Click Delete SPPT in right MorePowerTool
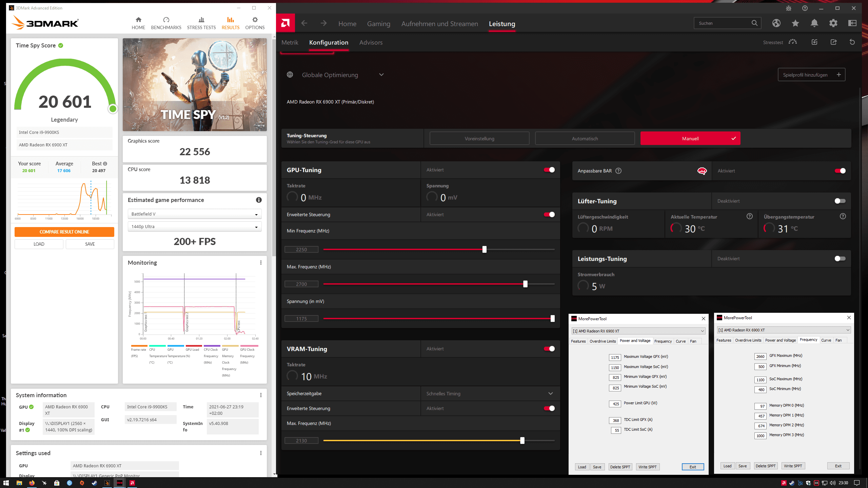 click(766, 466)
